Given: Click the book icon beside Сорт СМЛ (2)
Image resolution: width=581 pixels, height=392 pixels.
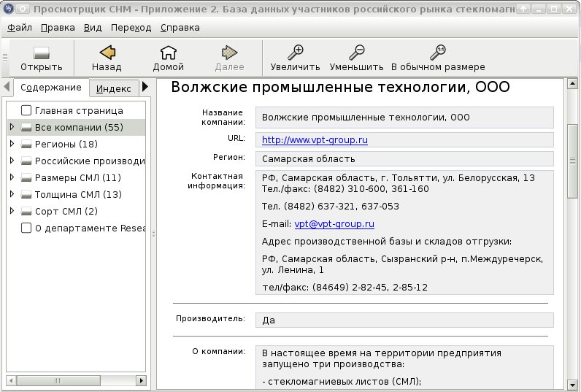Looking at the screenshot, I should tap(26, 212).
